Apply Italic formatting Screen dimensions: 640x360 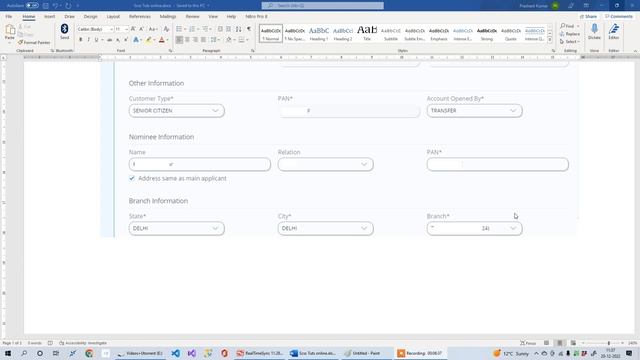[x=89, y=40]
